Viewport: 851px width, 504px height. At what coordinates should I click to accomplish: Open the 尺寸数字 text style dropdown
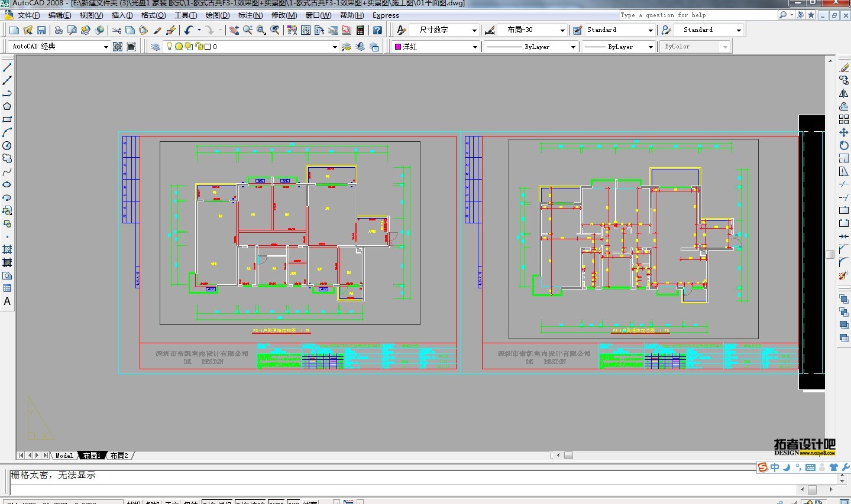point(474,30)
